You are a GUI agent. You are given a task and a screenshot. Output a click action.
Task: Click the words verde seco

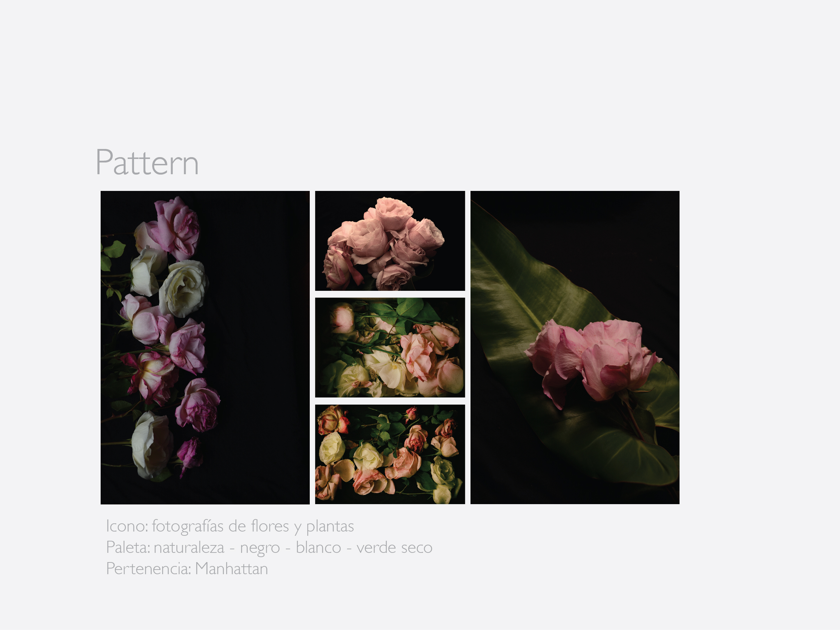[x=394, y=548]
